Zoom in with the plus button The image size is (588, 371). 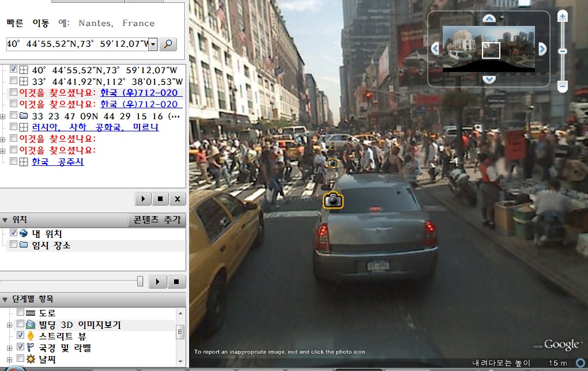coord(562,16)
